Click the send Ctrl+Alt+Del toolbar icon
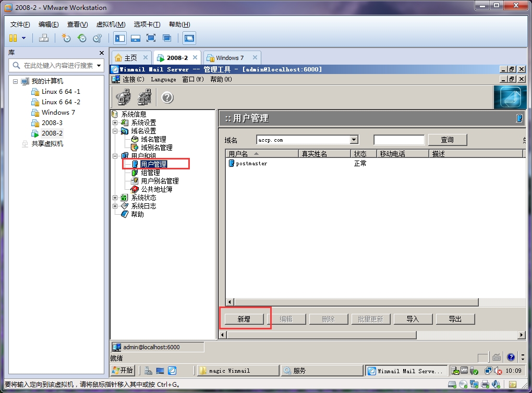 click(43, 38)
